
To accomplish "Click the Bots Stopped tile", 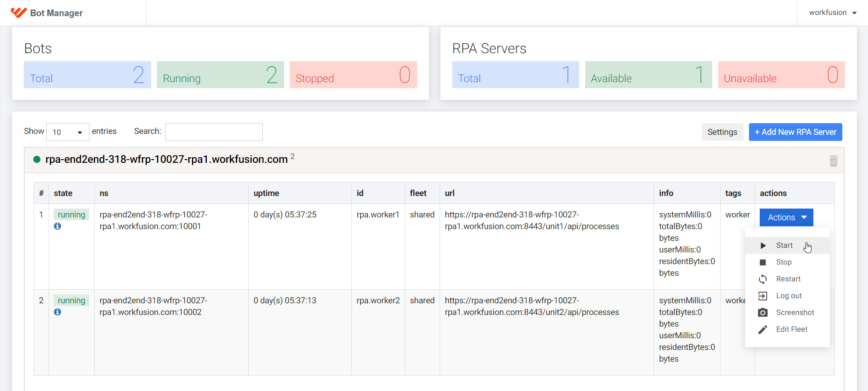I will click(353, 75).
